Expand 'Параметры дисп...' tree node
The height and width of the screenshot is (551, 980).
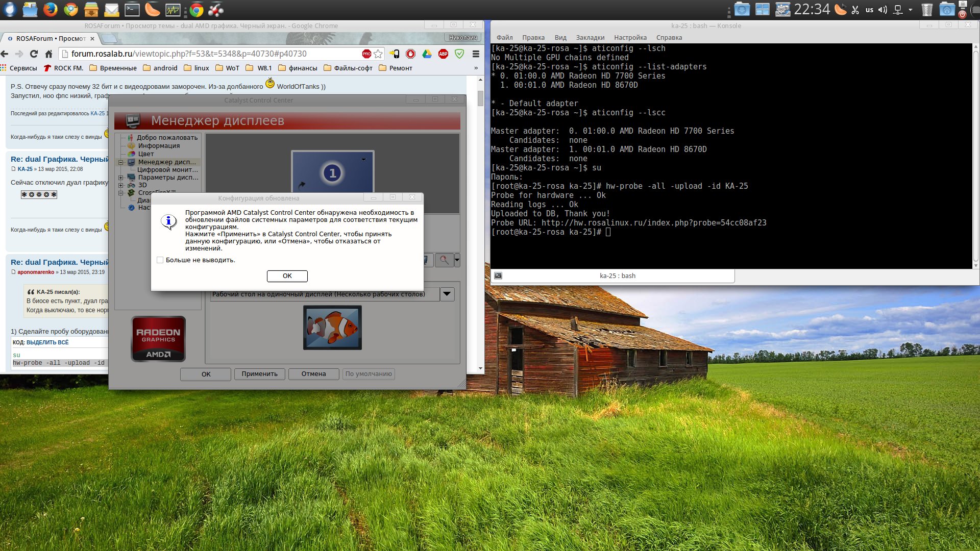(x=121, y=178)
